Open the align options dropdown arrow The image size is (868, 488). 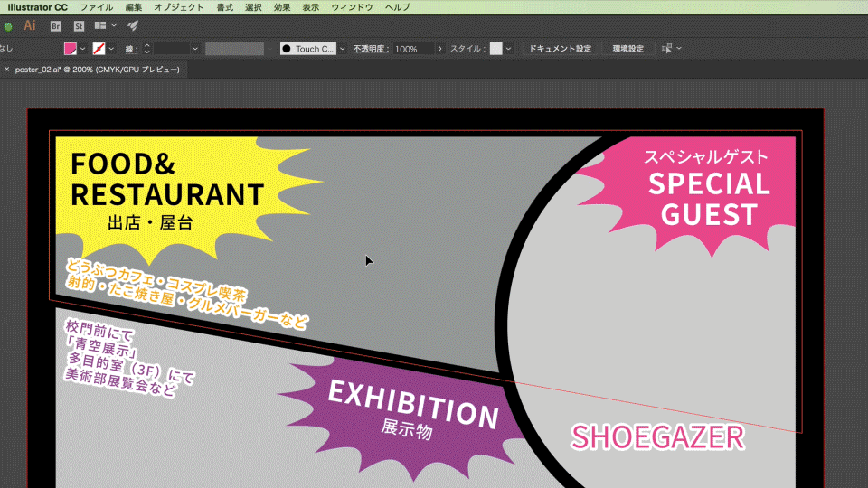[679, 49]
